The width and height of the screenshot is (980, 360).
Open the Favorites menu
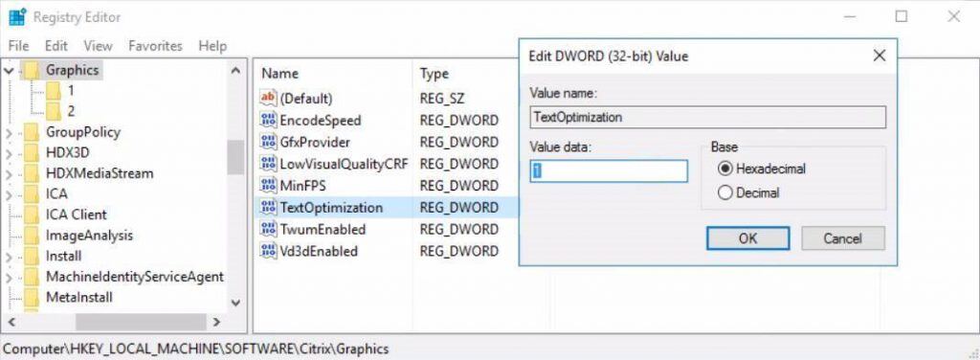coord(155,46)
